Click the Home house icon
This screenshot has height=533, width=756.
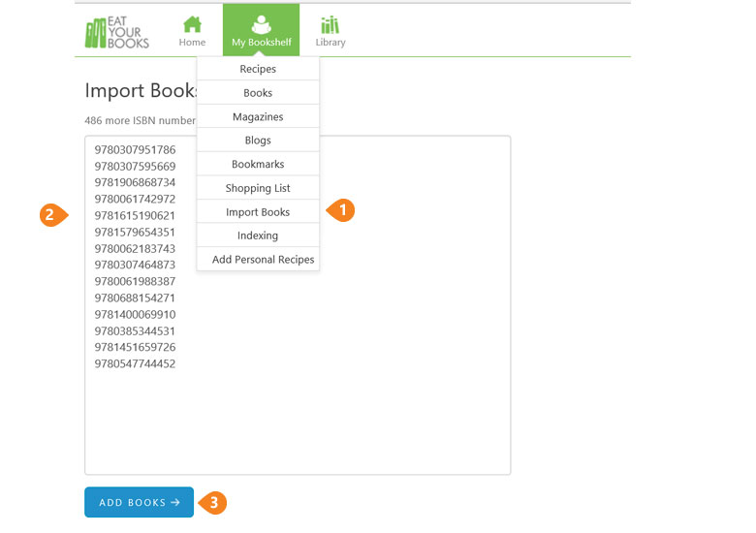point(192,24)
